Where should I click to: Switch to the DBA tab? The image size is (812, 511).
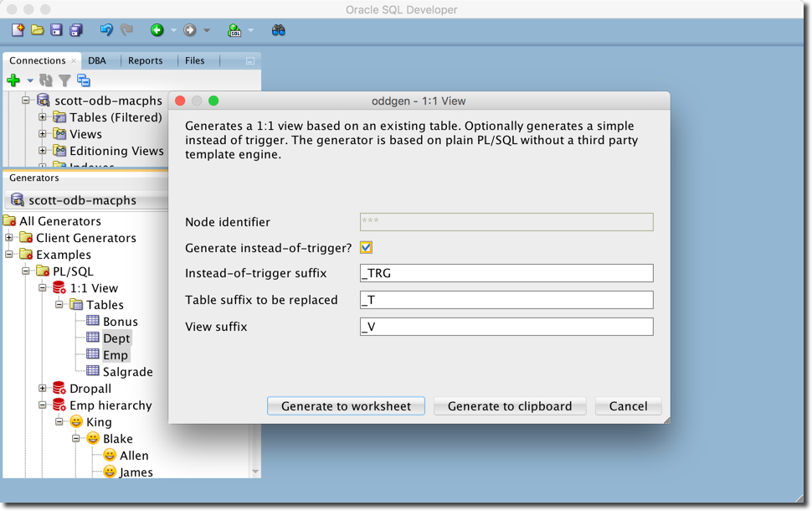[97, 60]
